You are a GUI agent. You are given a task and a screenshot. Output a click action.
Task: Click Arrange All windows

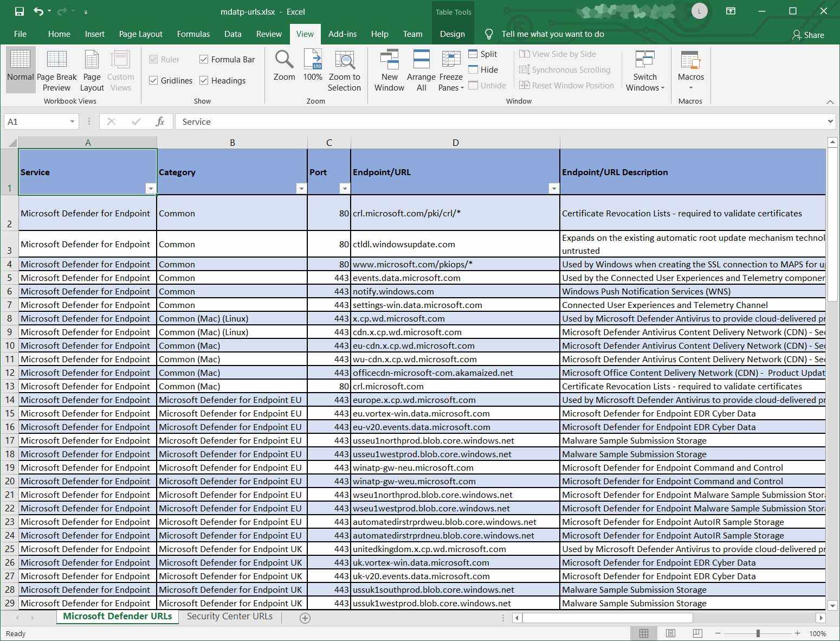click(421, 70)
